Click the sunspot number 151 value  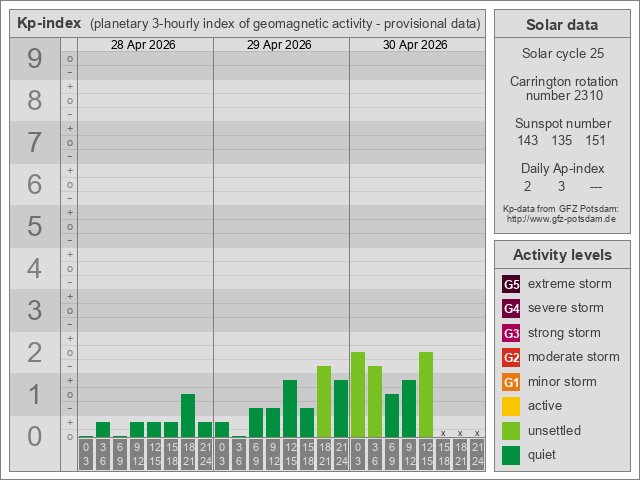596,140
